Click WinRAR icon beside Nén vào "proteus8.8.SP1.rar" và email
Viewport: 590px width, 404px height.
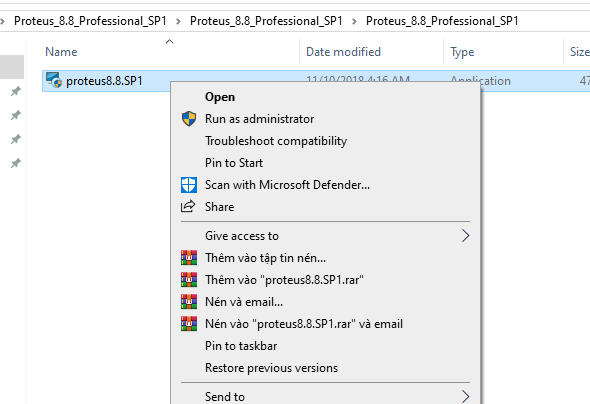(189, 324)
